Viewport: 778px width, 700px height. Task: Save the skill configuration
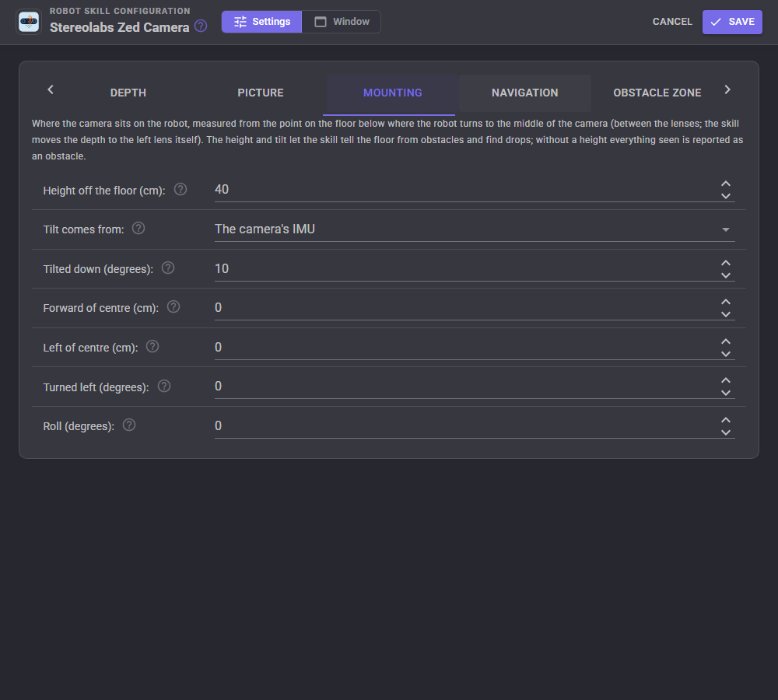click(732, 22)
